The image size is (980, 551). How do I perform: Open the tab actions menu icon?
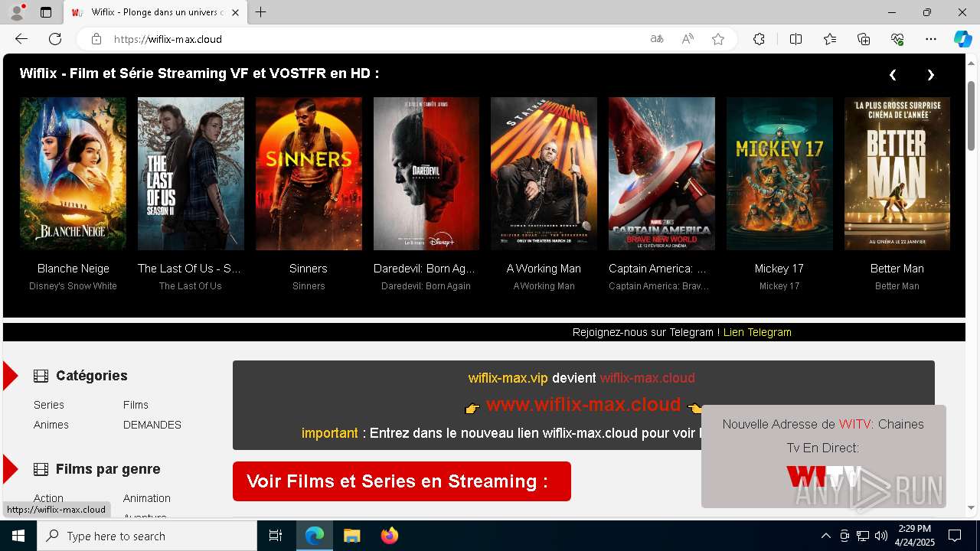tap(46, 12)
